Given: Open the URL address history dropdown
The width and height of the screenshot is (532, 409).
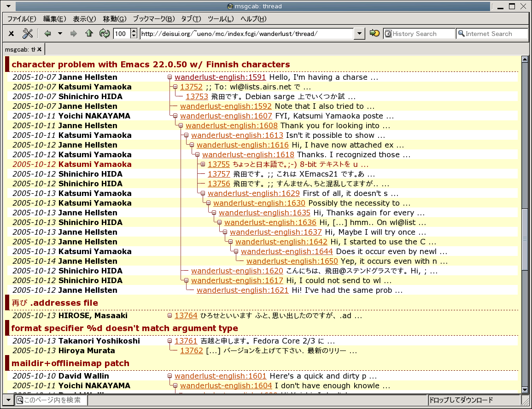Looking at the screenshot, I should click(x=359, y=34).
